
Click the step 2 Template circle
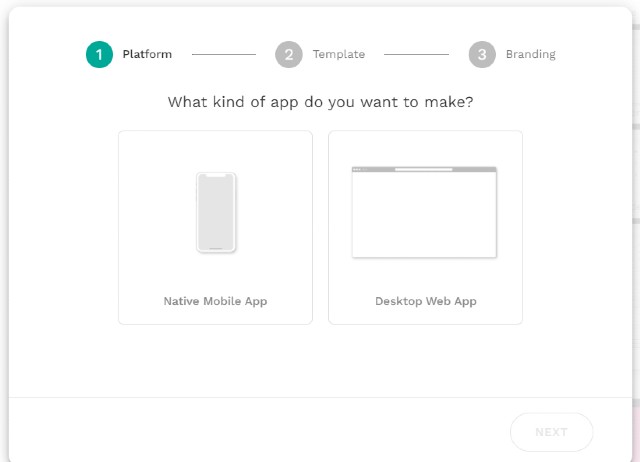point(289,54)
